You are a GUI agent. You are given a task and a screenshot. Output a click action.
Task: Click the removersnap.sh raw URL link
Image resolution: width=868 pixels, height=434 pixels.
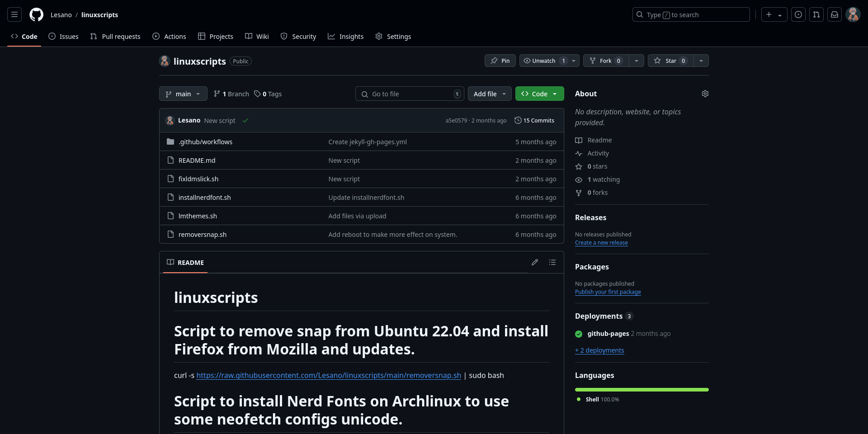329,375
